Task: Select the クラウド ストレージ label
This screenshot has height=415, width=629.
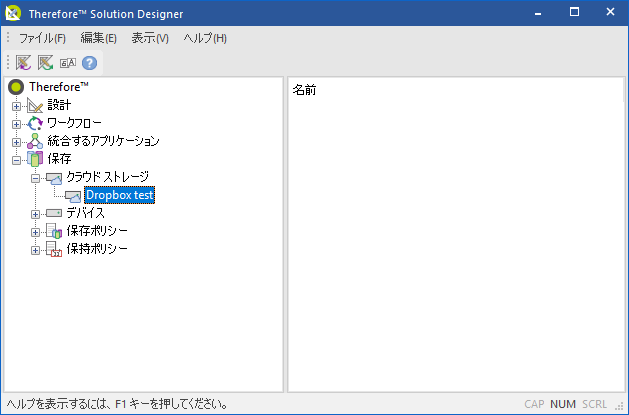Action: coord(108,177)
